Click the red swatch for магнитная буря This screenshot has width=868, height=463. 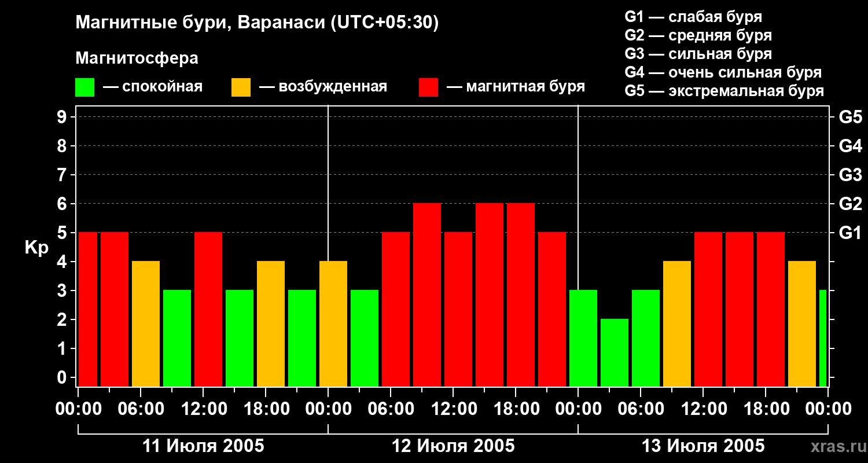[x=428, y=87]
